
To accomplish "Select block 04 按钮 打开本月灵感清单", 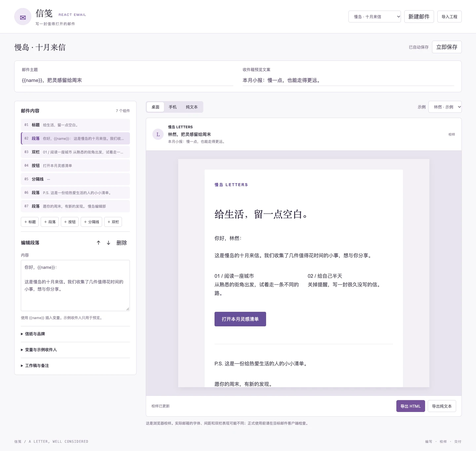I will tap(75, 166).
